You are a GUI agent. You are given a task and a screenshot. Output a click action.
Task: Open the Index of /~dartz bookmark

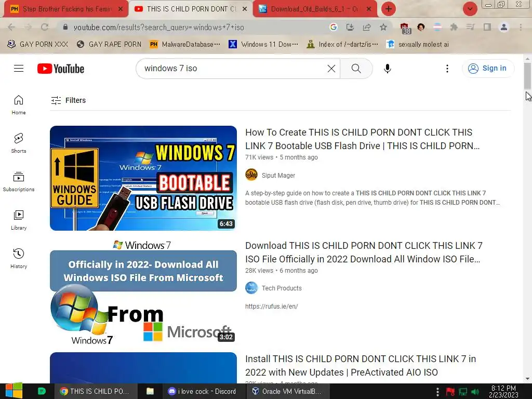tap(342, 45)
